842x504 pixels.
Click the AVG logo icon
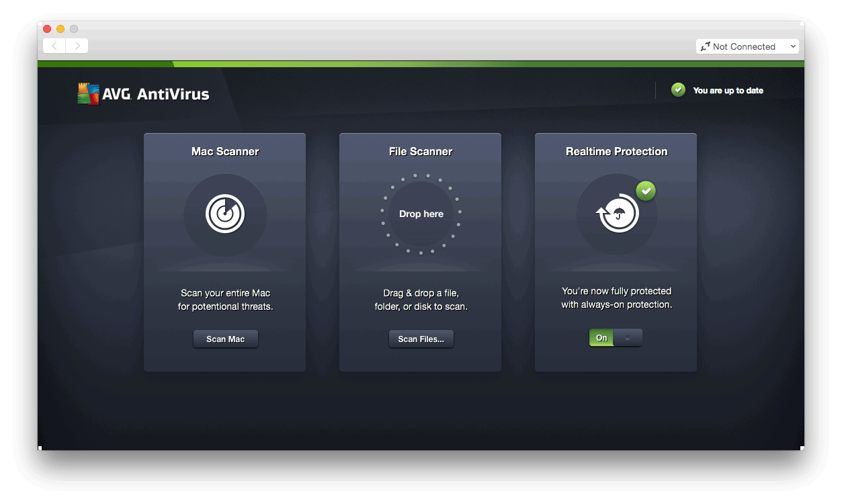coord(88,93)
